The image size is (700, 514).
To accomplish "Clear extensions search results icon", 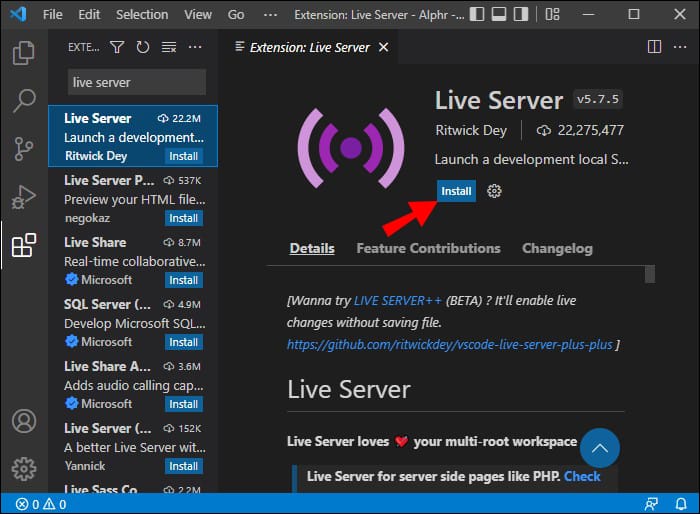I will (169, 47).
